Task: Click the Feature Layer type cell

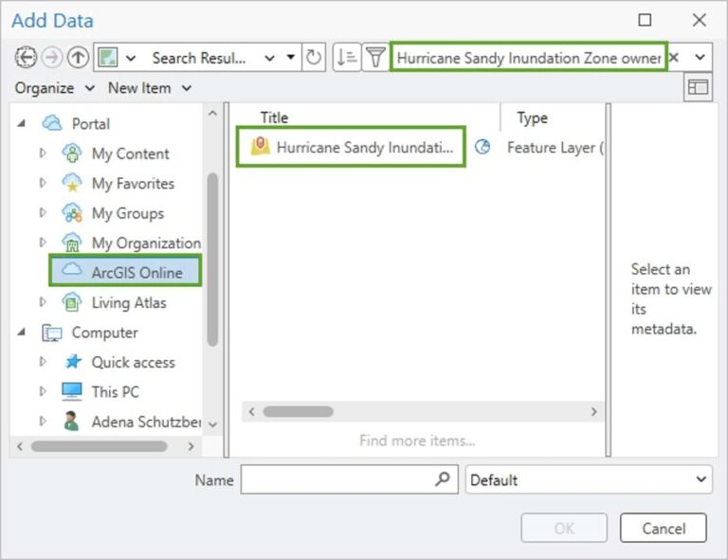Action: point(555,147)
